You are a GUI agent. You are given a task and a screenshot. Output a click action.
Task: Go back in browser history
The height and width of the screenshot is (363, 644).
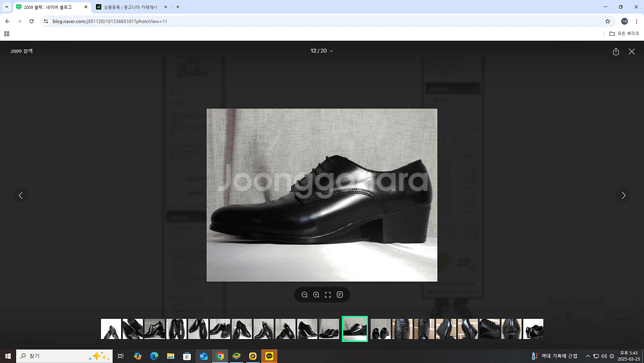point(7,21)
